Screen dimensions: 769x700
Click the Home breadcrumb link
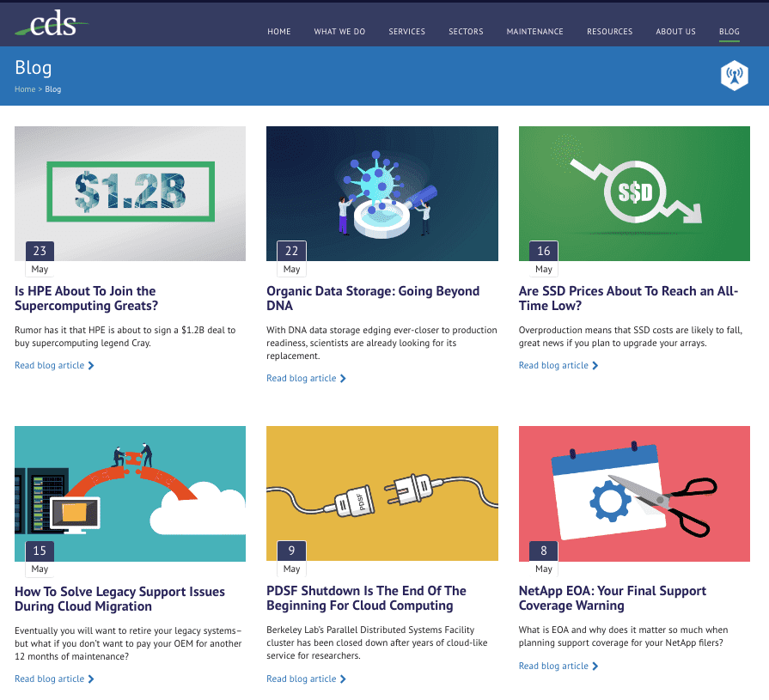25,89
